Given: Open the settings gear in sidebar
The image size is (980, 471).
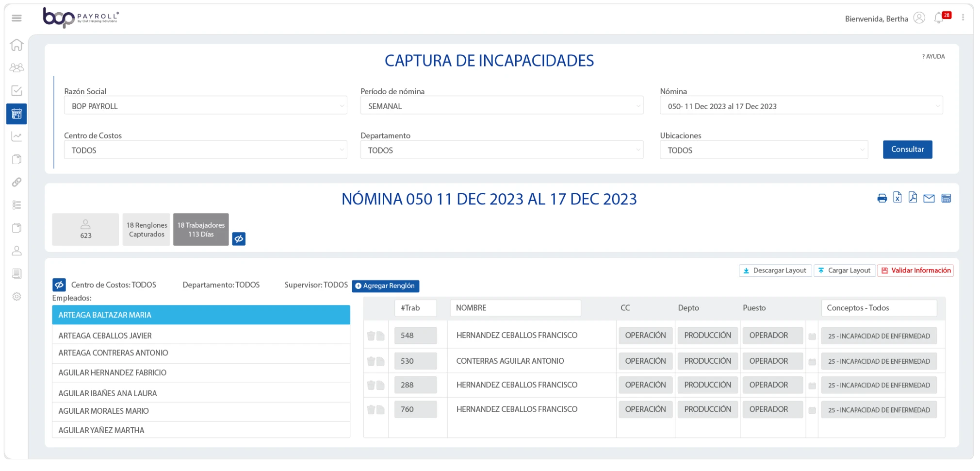Looking at the screenshot, I should 16,297.
